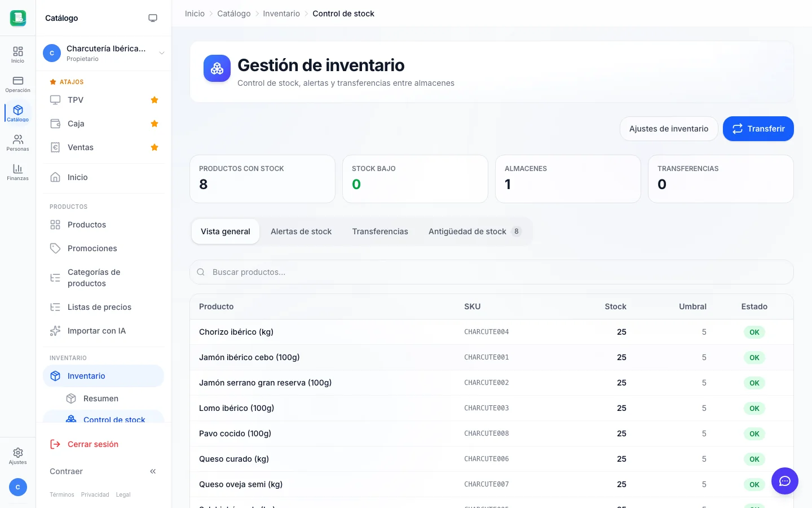Open the Inicio icon in the left rail

(17, 55)
